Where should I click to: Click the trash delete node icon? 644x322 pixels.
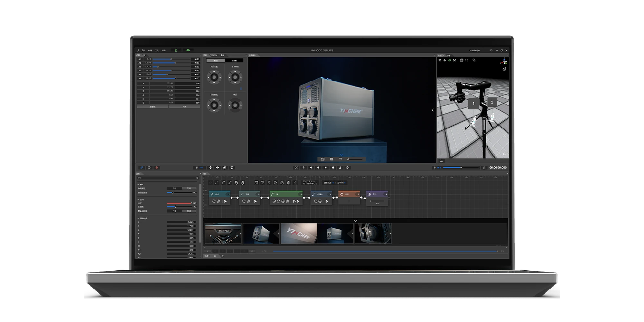[x=289, y=183]
